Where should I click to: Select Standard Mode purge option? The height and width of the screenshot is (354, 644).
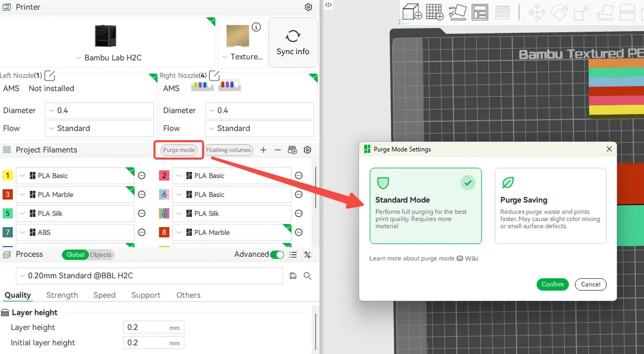click(x=426, y=206)
